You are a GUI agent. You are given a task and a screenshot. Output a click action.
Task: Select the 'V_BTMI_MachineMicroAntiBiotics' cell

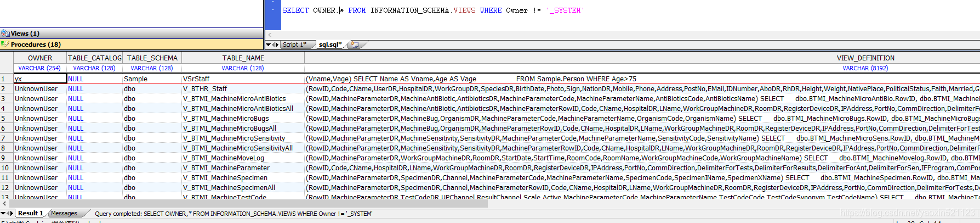243,98
